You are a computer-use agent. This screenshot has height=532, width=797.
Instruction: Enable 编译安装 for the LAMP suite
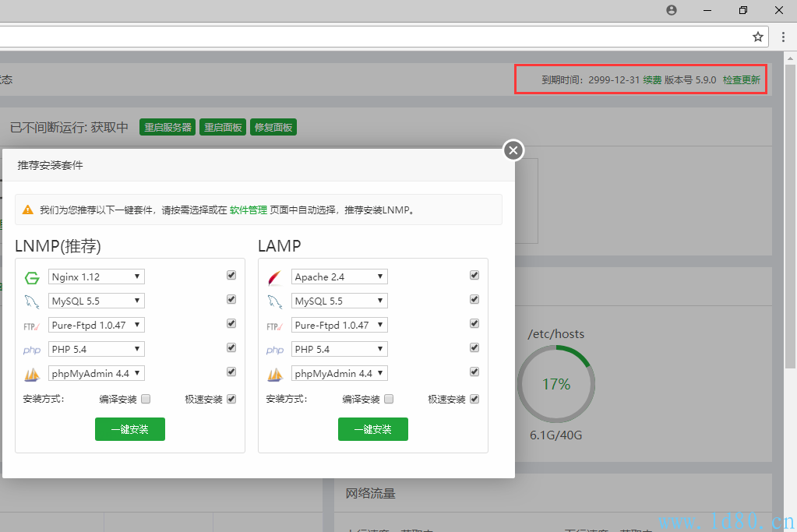[x=389, y=399]
